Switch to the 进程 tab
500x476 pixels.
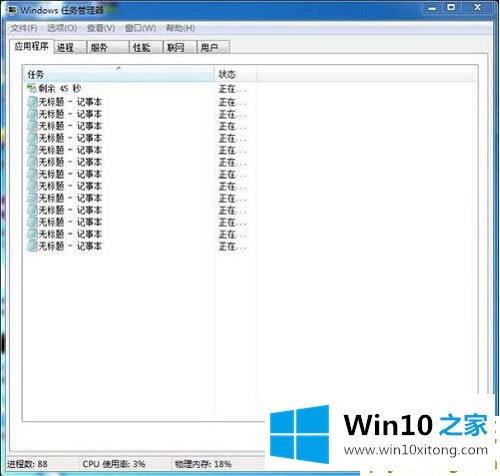click(70, 48)
